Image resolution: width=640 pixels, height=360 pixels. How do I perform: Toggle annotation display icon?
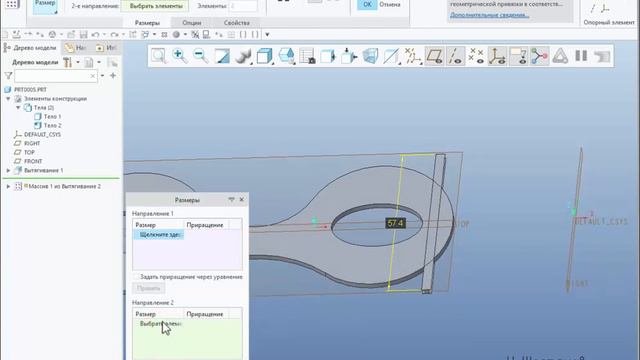click(x=518, y=56)
